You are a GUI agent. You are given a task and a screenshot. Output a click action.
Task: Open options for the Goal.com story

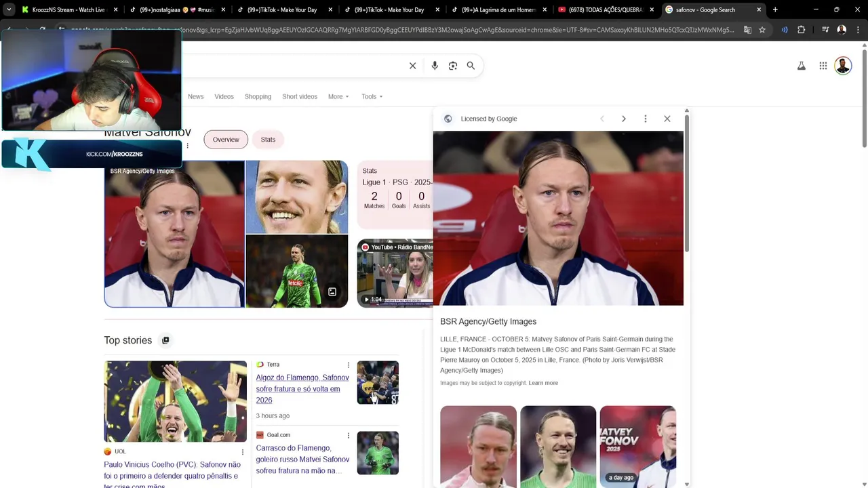pos(349,435)
